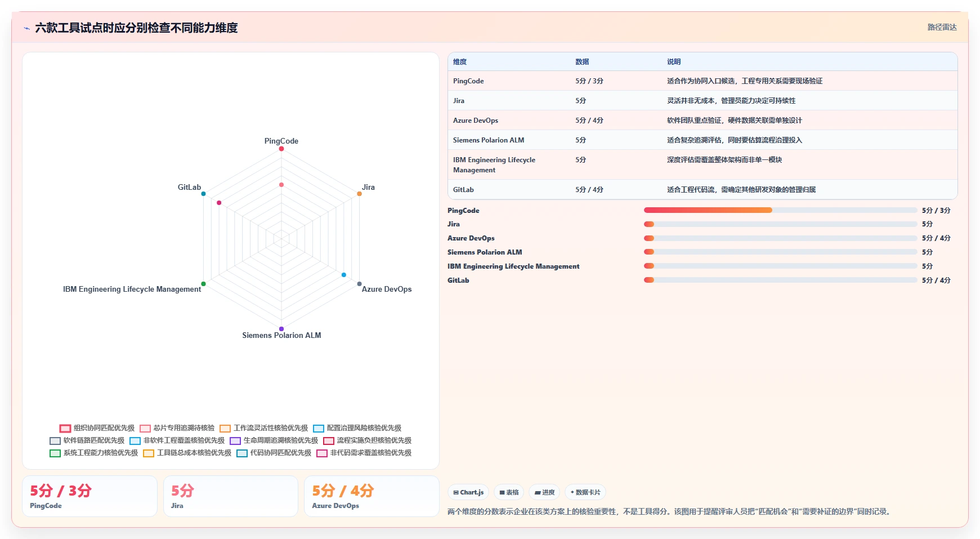980x539 pixels.
Task: Toggle legend item 工具链总成本核验优先级
Action: [187, 453]
